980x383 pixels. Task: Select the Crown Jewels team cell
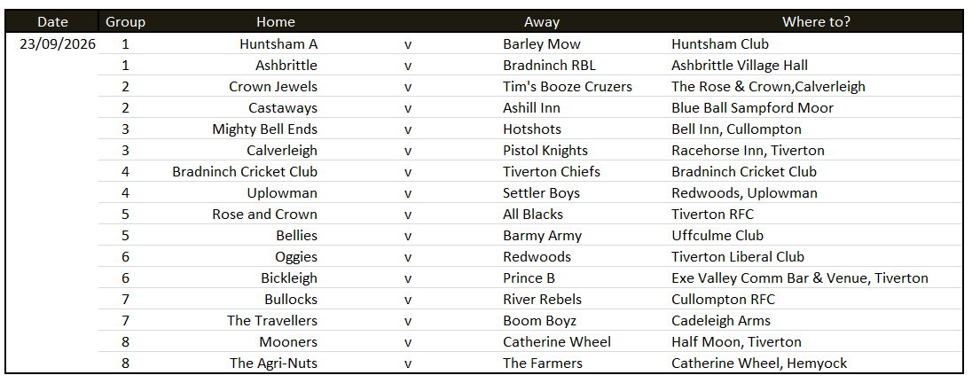(x=273, y=86)
